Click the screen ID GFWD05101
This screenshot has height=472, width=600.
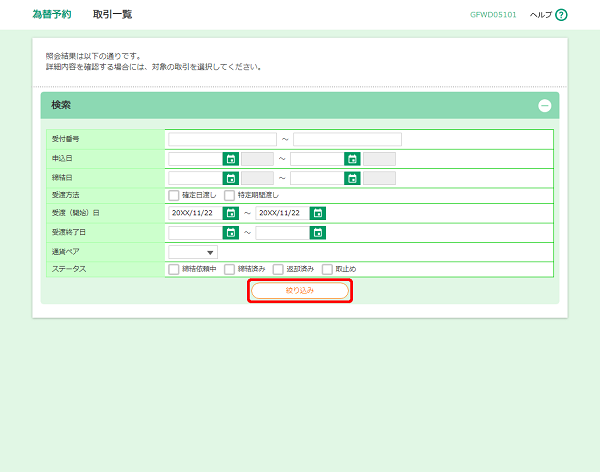(493, 15)
